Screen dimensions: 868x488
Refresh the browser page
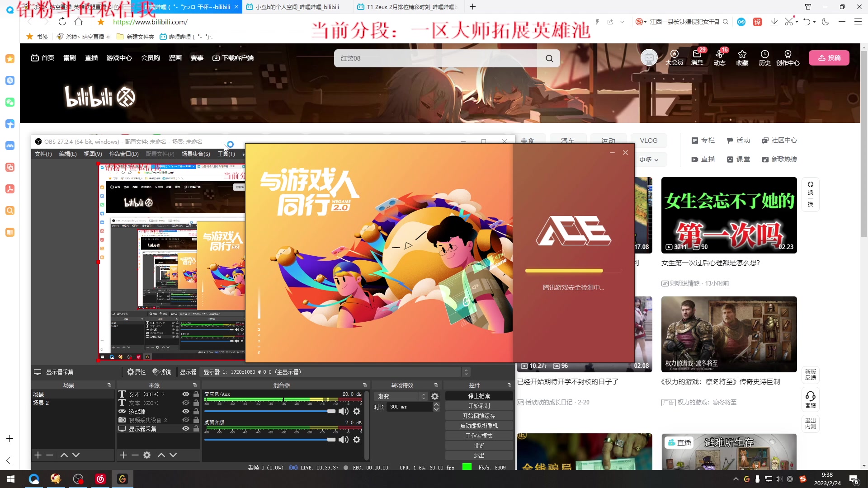tap(62, 22)
